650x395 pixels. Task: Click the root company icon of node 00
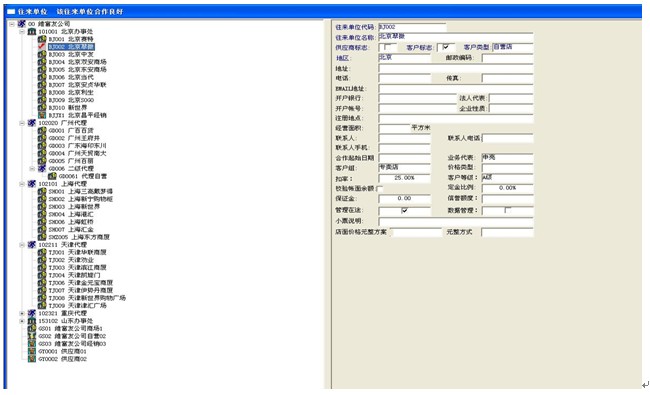coord(22,24)
